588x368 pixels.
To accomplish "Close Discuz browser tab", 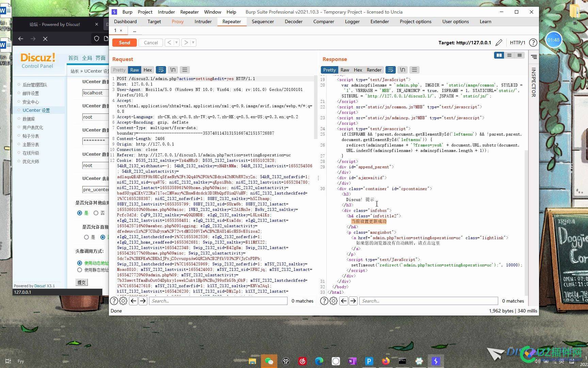I will tap(96, 25).
